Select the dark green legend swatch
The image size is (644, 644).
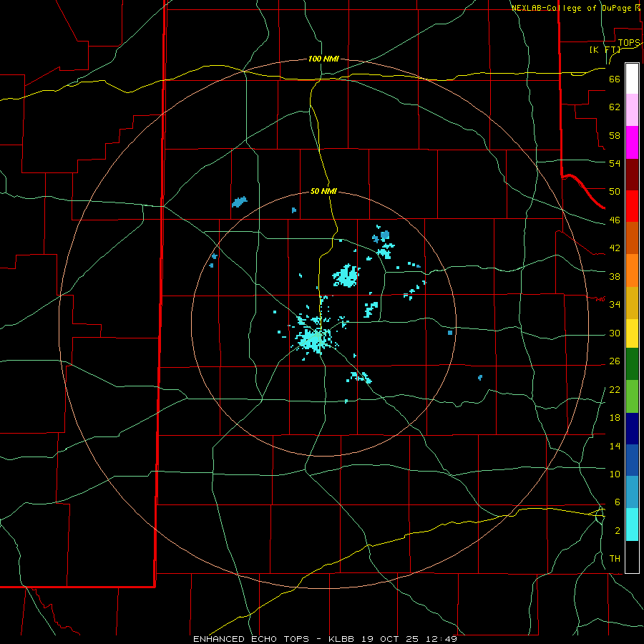[632, 364]
